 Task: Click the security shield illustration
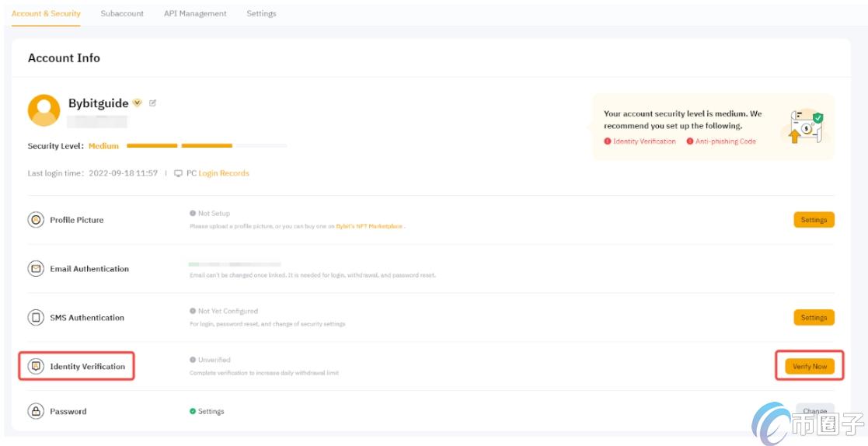tap(806, 126)
